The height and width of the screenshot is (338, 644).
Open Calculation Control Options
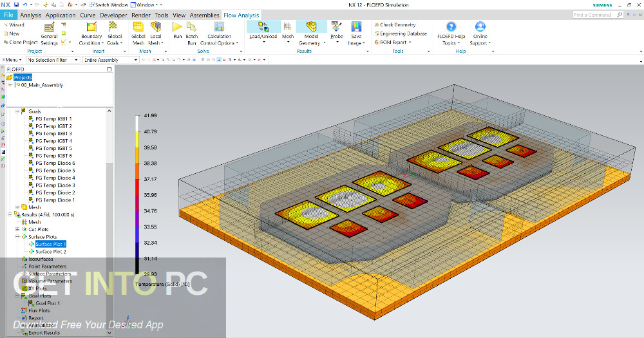[220, 34]
